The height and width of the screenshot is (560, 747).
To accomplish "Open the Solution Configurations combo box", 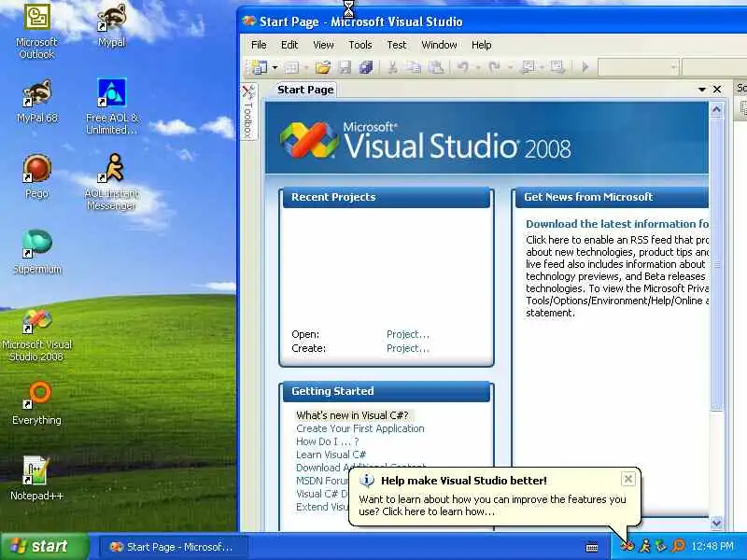I will (x=639, y=67).
